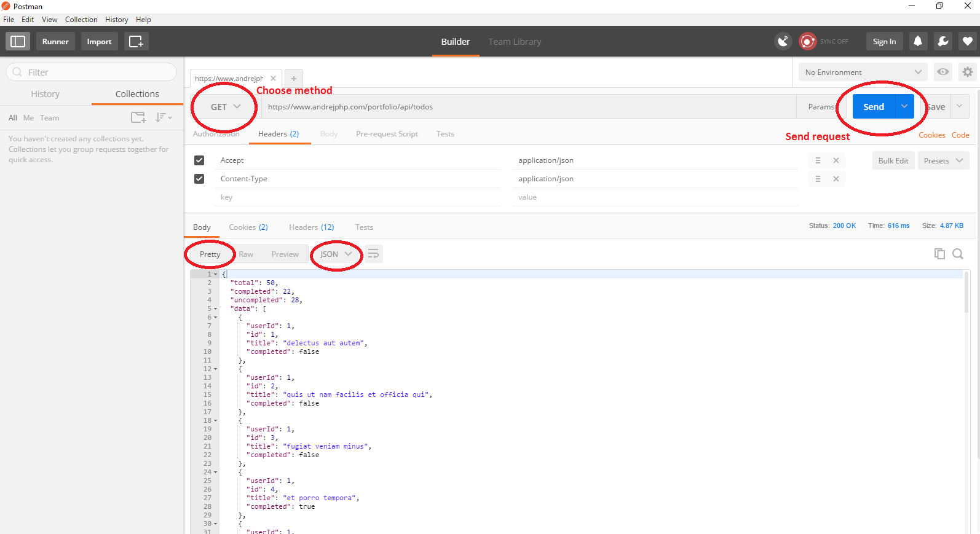Open the JSON format dropdown

tap(336, 254)
